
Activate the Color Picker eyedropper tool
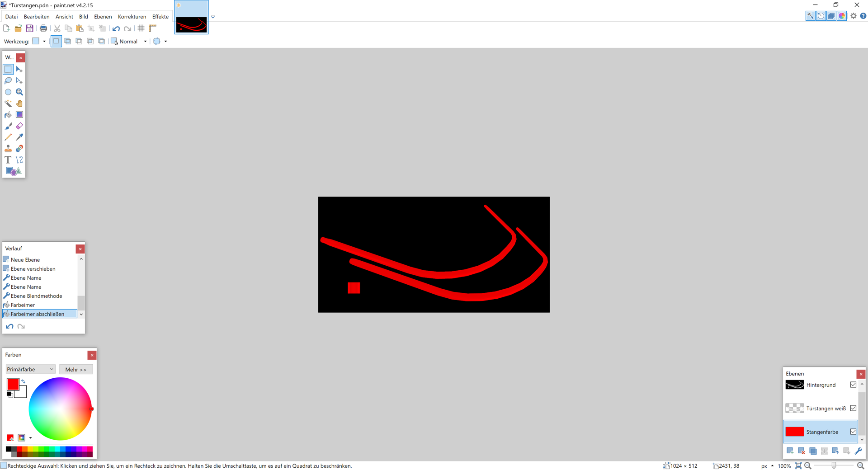tap(19, 137)
